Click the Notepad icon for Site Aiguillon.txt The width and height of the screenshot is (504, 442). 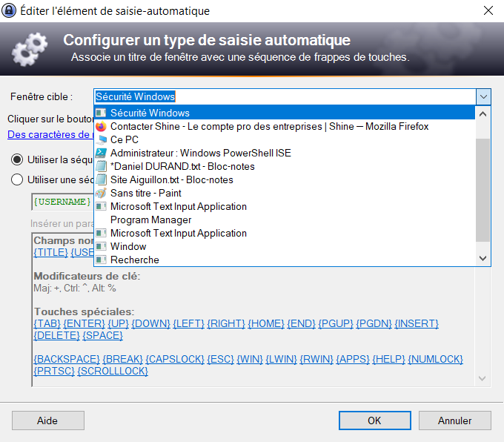(102, 179)
